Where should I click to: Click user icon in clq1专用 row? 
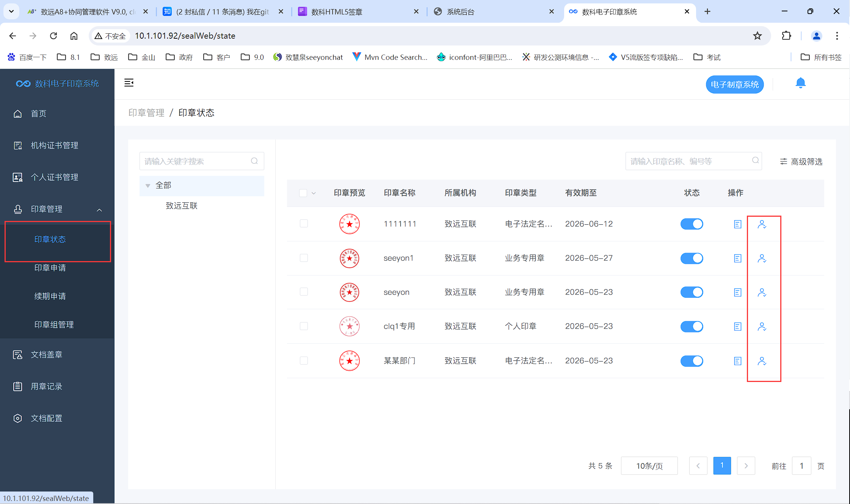point(762,327)
